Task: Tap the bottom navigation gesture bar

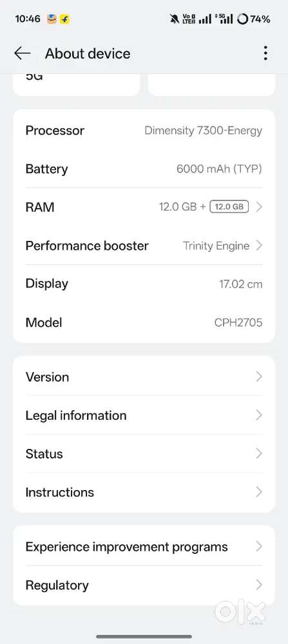Action: tap(144, 637)
